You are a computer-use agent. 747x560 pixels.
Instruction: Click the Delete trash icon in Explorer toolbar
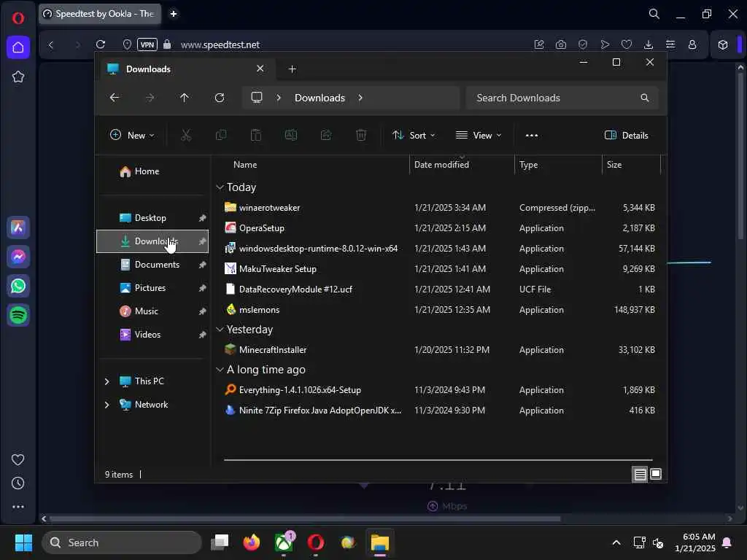[x=361, y=135]
